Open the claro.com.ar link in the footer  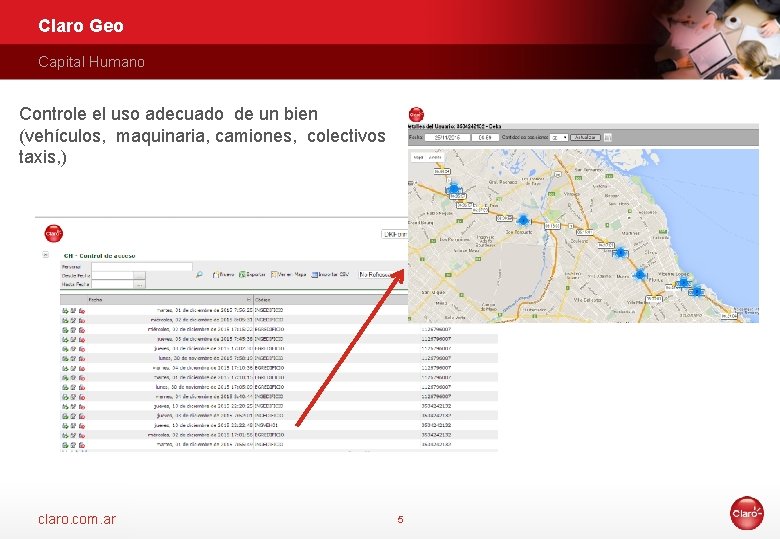[x=77, y=519]
